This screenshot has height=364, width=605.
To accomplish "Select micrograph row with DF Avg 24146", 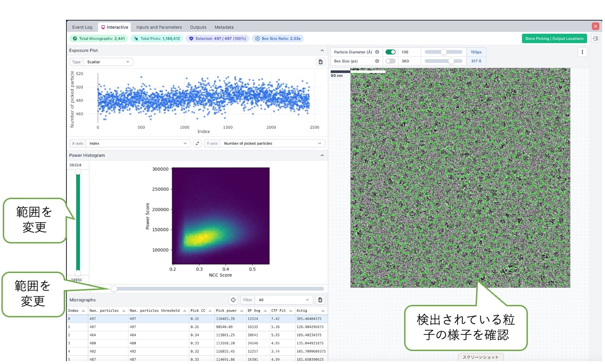I will [197, 343].
